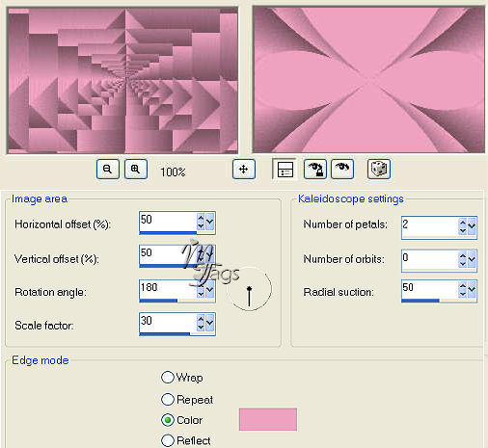The image size is (488, 448).
Task: Select the navigate pan arrows icon
Action: (x=244, y=170)
